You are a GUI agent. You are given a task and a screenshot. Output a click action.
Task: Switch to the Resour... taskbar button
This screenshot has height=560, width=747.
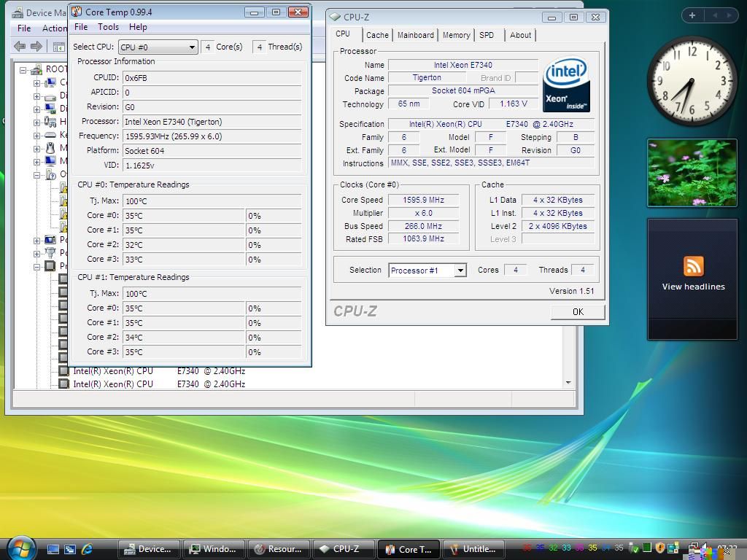click(x=279, y=549)
